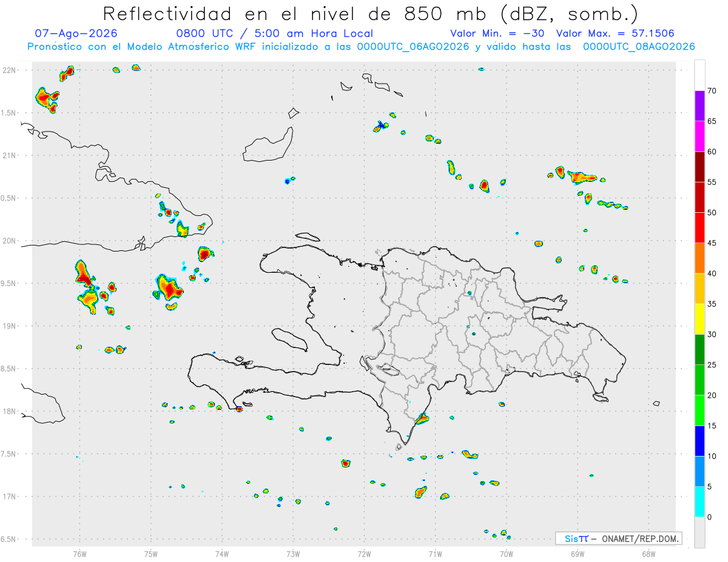Click the '68W' longitude axis label

click(649, 554)
